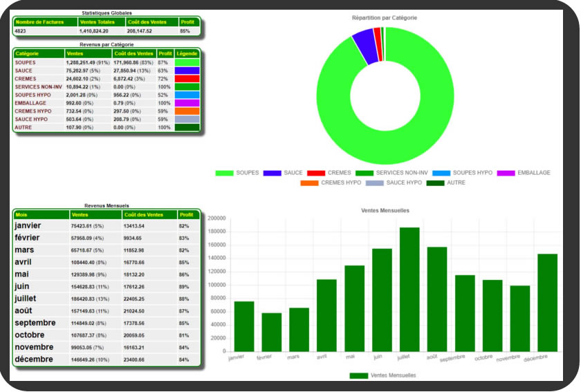Click the red swatch in the CREMES table row
581x392 pixels.
coord(187,79)
